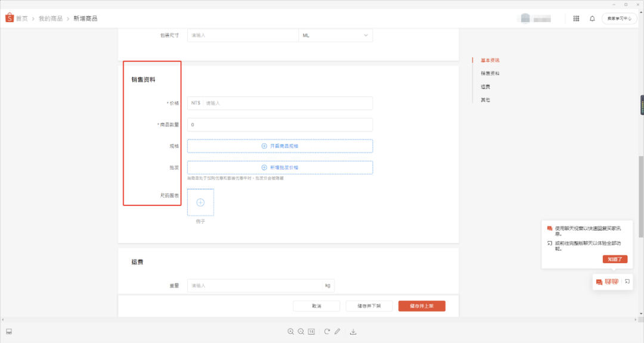Click the zoom-in magnifier icon in bottom toolbar
This screenshot has height=343, width=644.
[290, 331]
